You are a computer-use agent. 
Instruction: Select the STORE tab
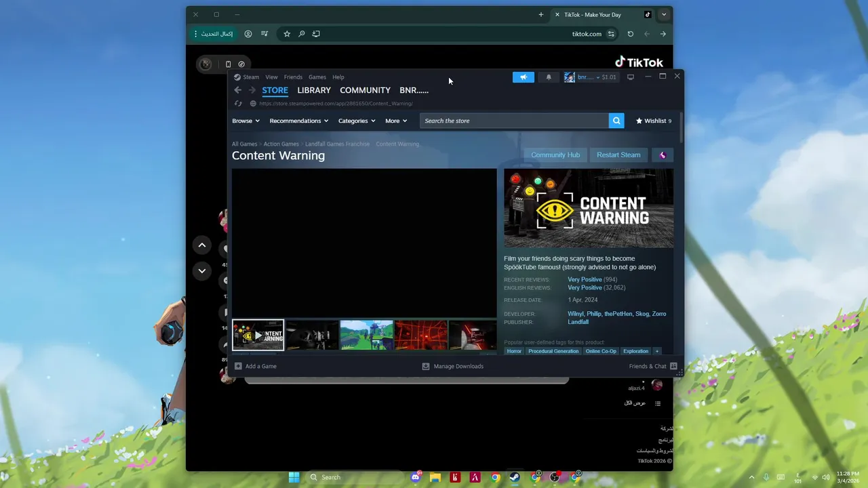pyautogui.click(x=275, y=90)
